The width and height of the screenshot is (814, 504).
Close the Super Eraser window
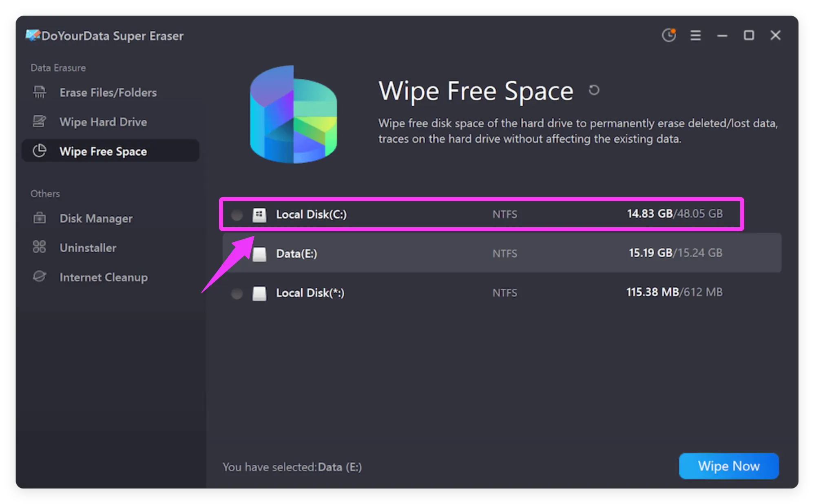775,35
